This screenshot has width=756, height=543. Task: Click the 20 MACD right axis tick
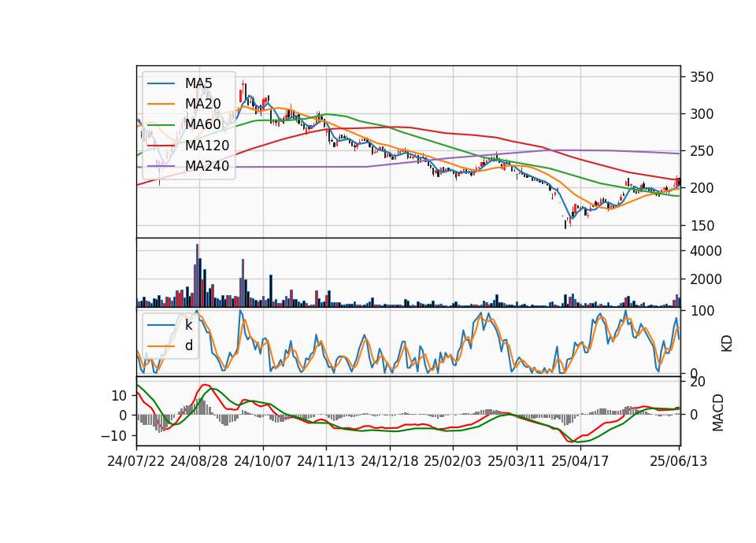click(698, 382)
